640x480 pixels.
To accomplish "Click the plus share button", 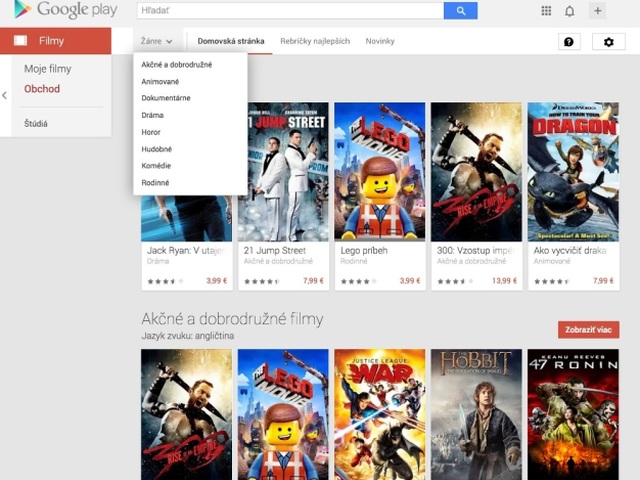I will click(x=598, y=11).
